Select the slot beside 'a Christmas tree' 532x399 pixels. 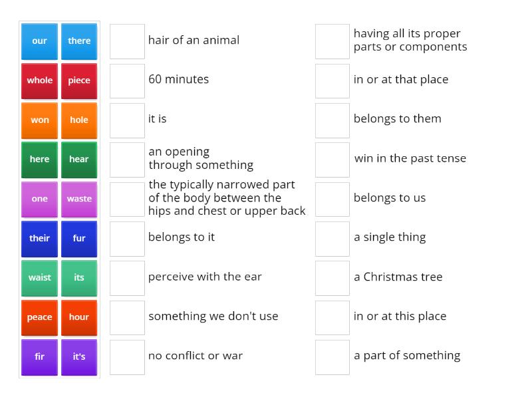332,277
